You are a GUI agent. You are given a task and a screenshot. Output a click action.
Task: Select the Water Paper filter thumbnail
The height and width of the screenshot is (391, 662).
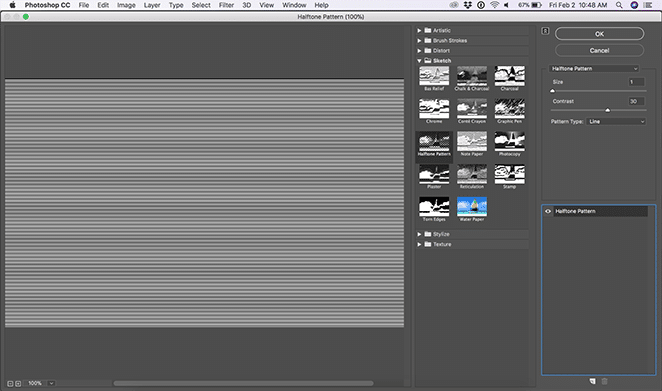click(x=472, y=206)
